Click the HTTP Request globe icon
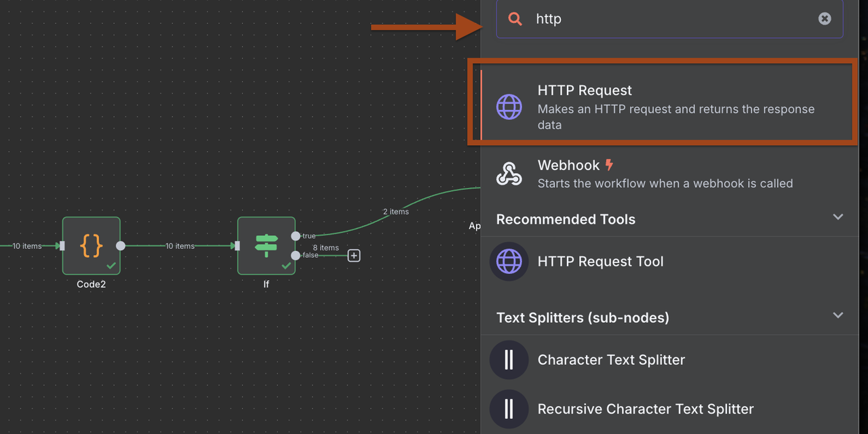Screen dimensions: 868x434 pos(509,106)
